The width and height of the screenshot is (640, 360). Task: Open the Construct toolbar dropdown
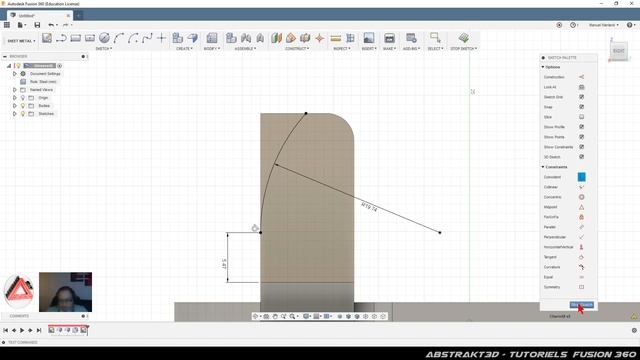pos(297,49)
